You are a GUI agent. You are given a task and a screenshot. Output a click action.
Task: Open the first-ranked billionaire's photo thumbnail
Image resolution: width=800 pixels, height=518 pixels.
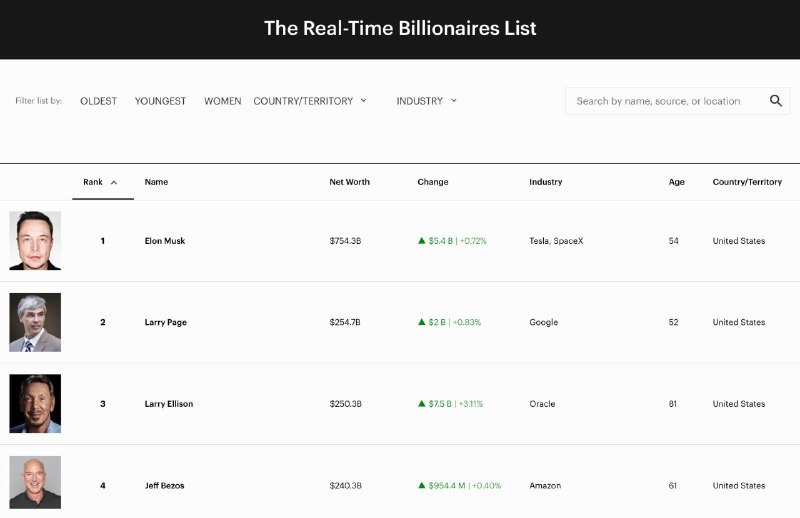(x=35, y=241)
